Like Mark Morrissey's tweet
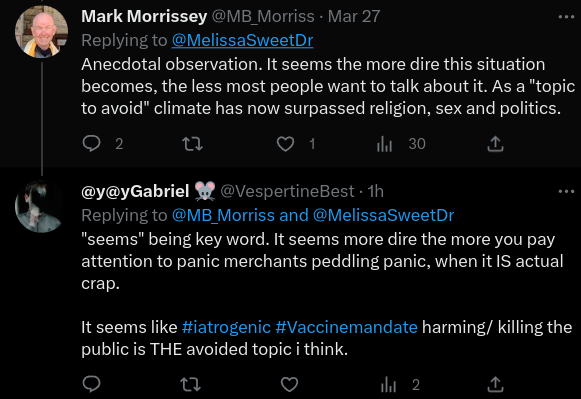 tap(285, 144)
